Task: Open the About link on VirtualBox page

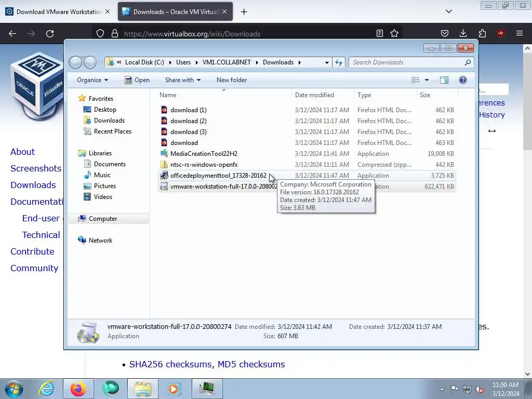Action: (22, 152)
